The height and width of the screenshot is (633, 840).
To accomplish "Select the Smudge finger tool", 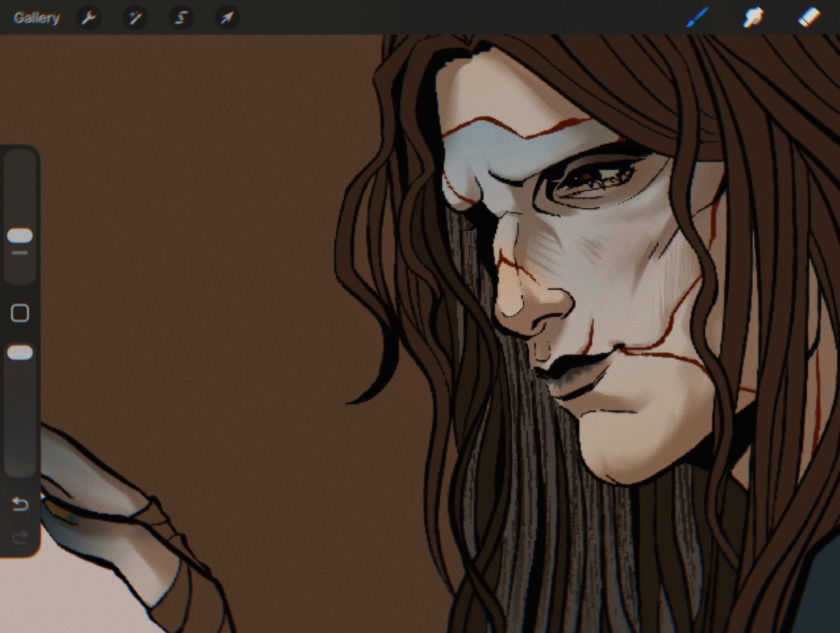I will (x=753, y=18).
